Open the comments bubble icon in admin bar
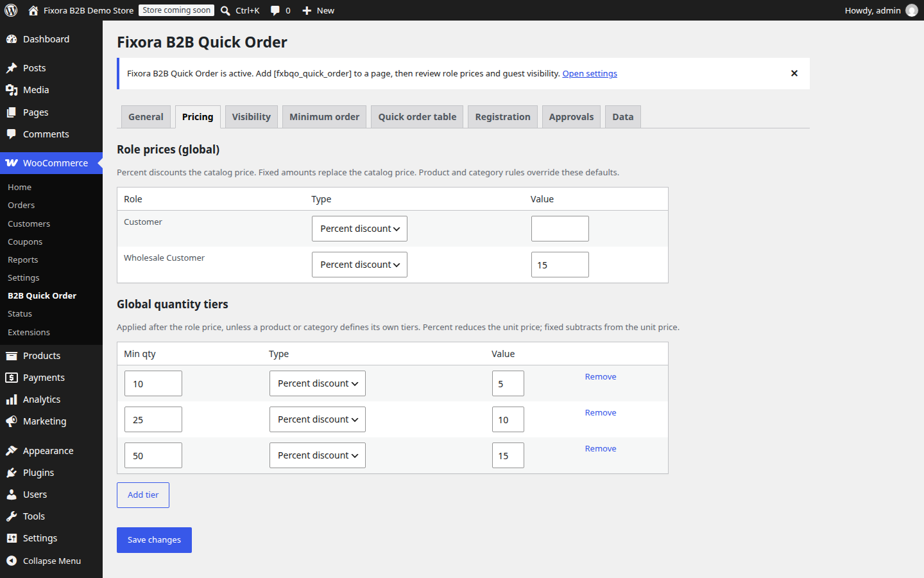 coord(275,10)
